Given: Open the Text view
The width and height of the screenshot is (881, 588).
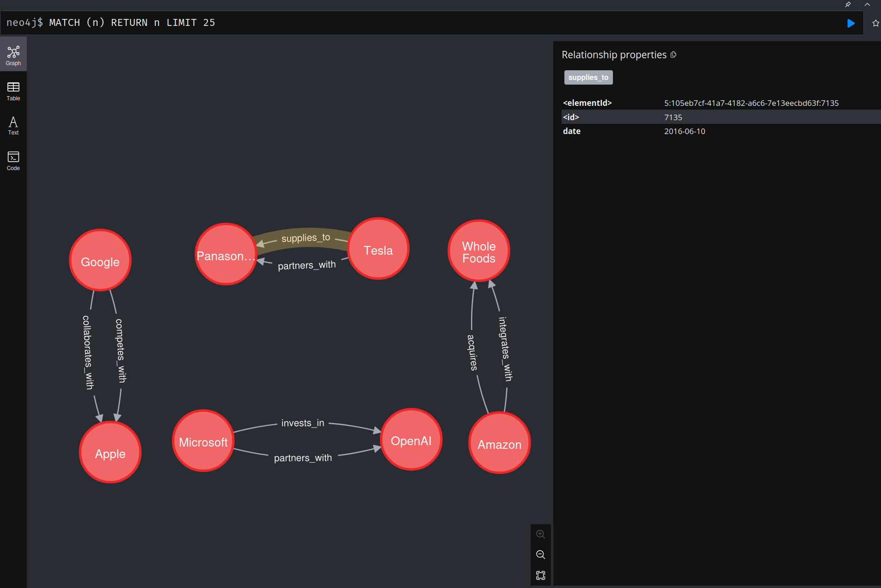Looking at the screenshot, I should tap(13, 126).
